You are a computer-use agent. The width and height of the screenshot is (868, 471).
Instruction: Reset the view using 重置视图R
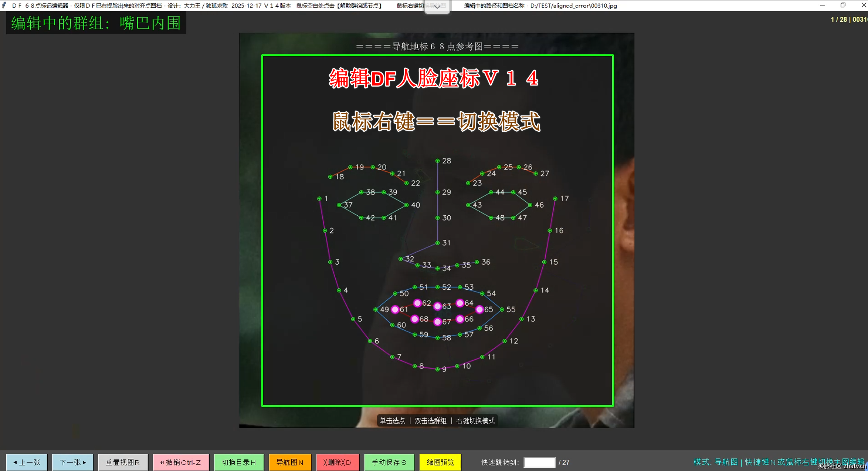[x=123, y=462]
